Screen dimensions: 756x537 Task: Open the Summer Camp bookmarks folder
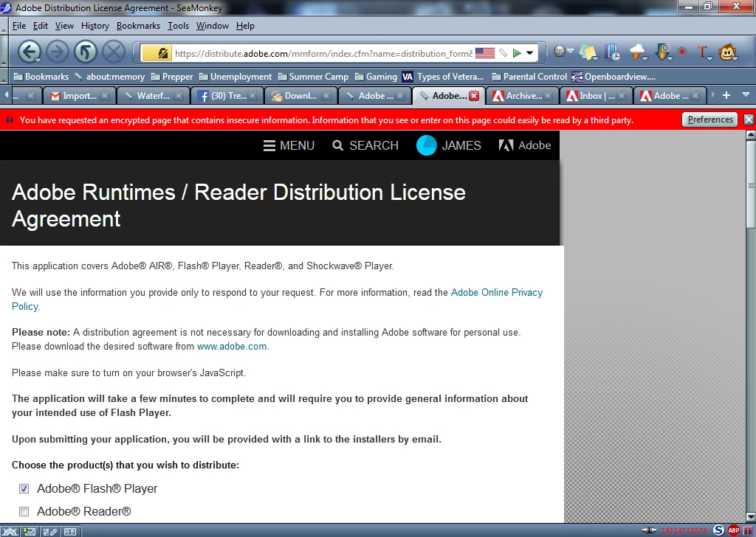[313, 77]
